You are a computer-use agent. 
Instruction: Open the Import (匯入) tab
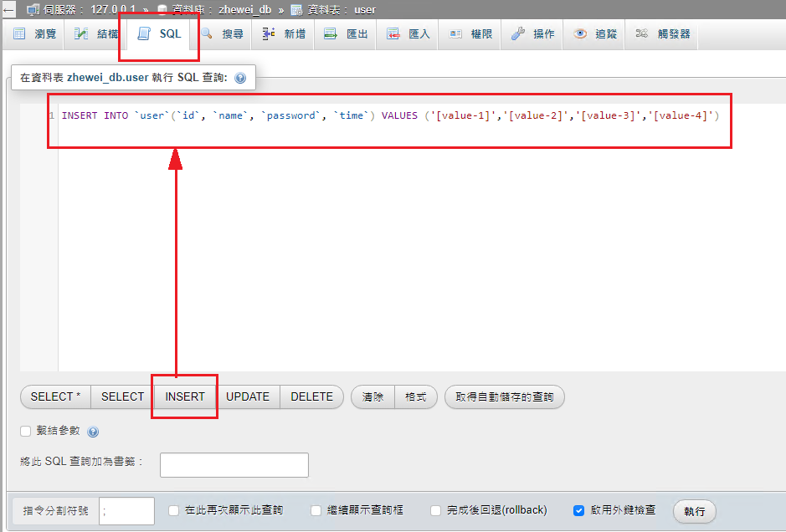tap(408, 34)
